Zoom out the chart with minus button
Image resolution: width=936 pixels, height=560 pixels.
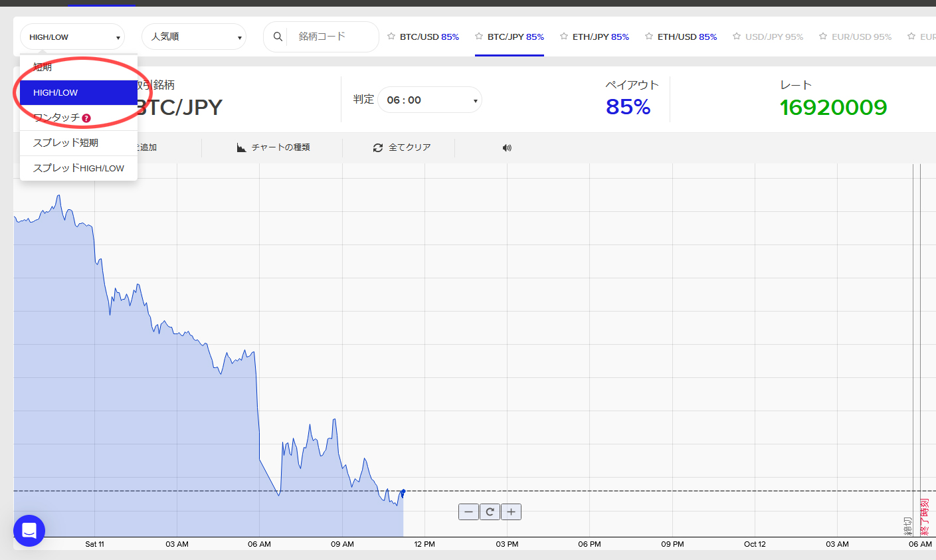click(468, 512)
